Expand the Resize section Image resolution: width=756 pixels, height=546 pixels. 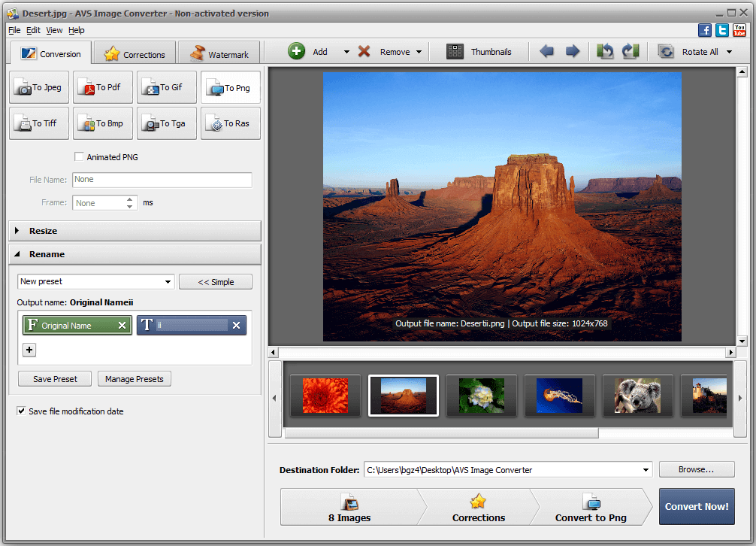[135, 231]
